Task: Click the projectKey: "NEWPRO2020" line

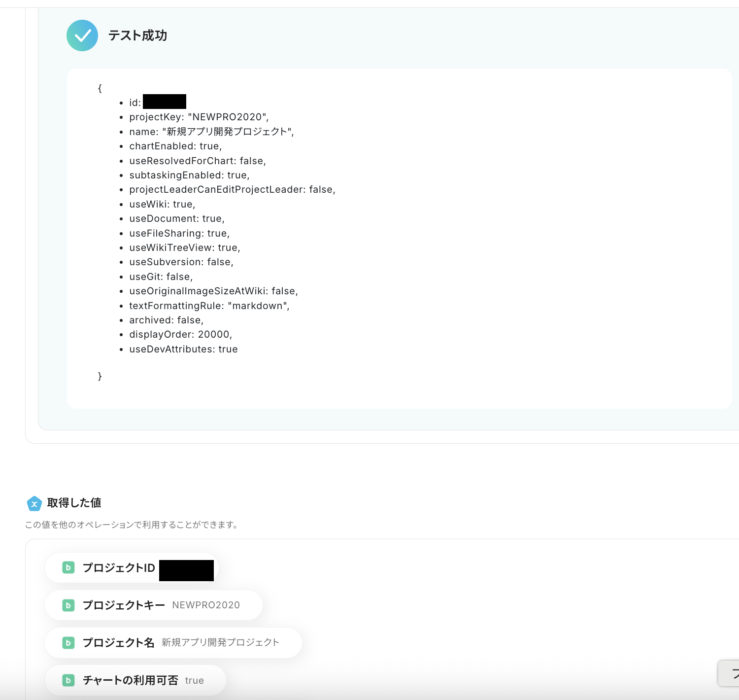Action: [x=199, y=117]
